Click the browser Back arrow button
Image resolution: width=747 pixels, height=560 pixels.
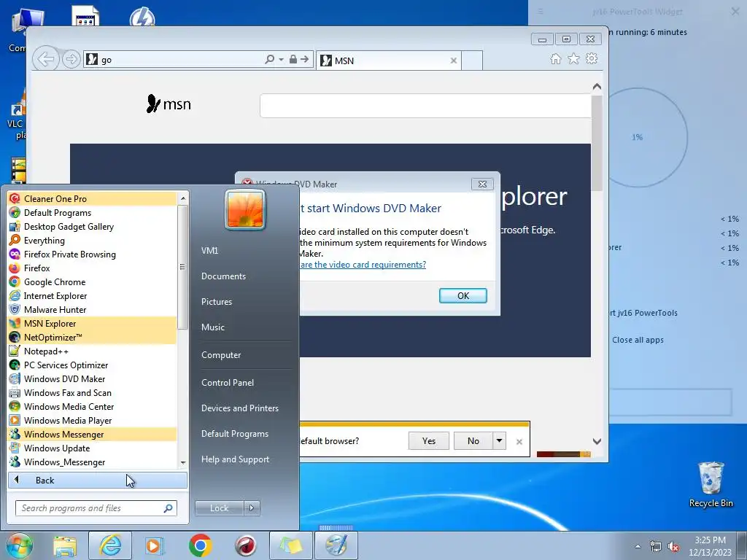pos(46,60)
